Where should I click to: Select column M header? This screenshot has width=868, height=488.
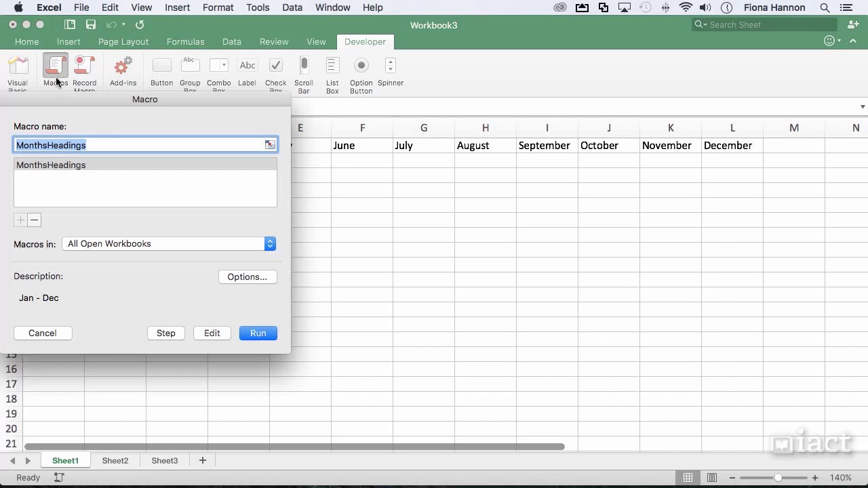(x=794, y=127)
